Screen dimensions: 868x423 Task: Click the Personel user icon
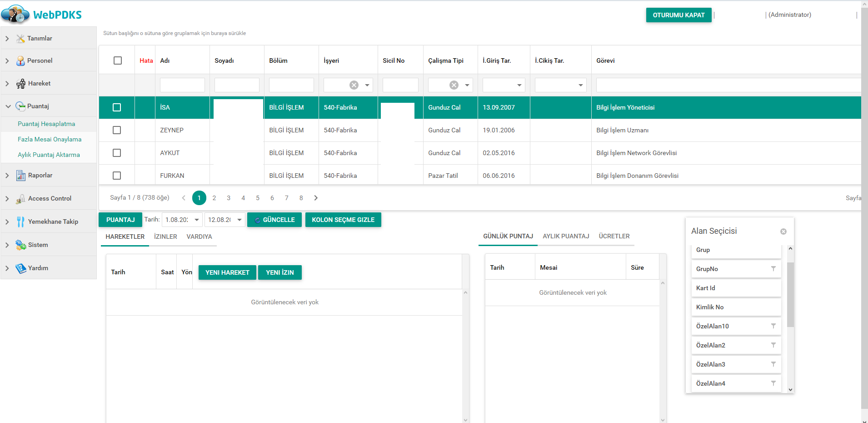click(20, 61)
